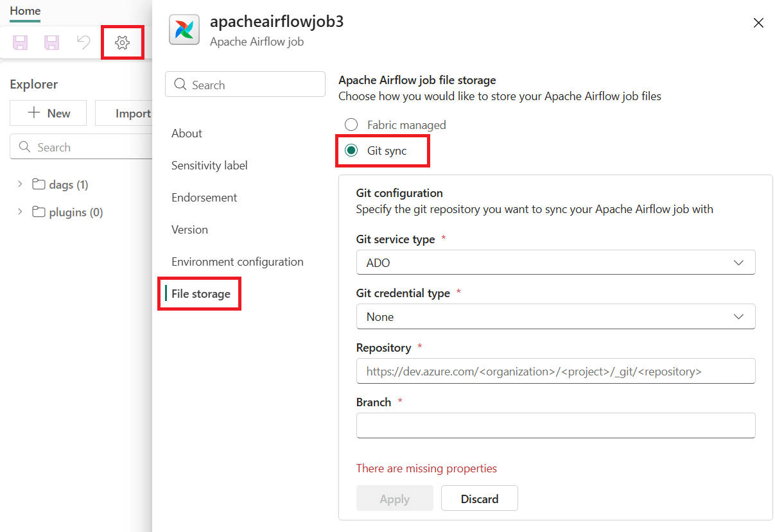Select the Git sync radio option
Screen dimensions: 775x532
(x=351, y=151)
